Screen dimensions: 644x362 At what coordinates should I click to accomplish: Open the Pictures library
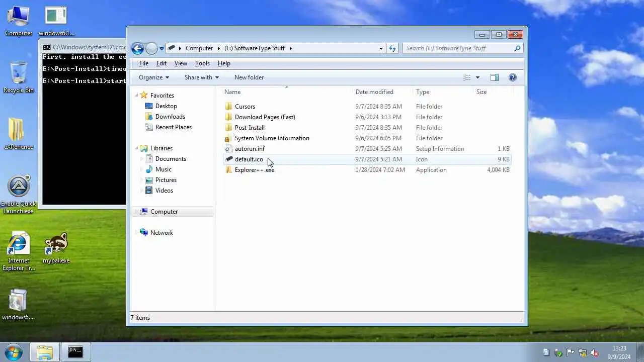pos(166,180)
